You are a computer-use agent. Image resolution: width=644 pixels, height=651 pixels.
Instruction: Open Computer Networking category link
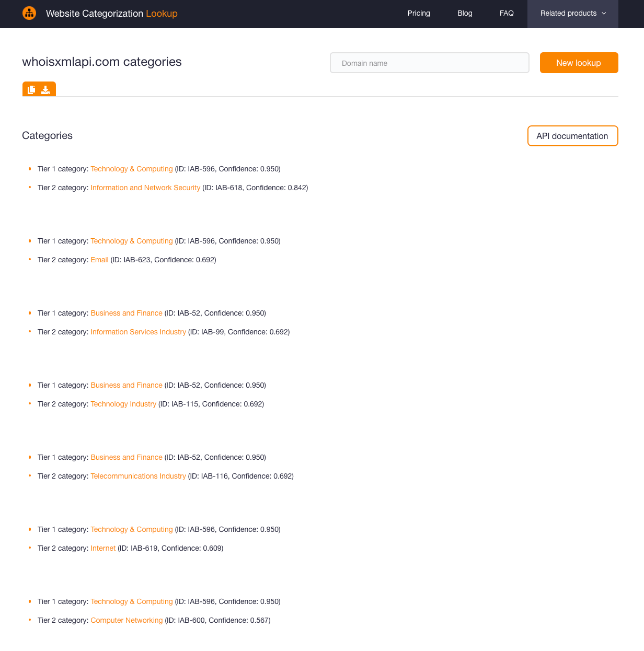pyautogui.click(x=126, y=620)
